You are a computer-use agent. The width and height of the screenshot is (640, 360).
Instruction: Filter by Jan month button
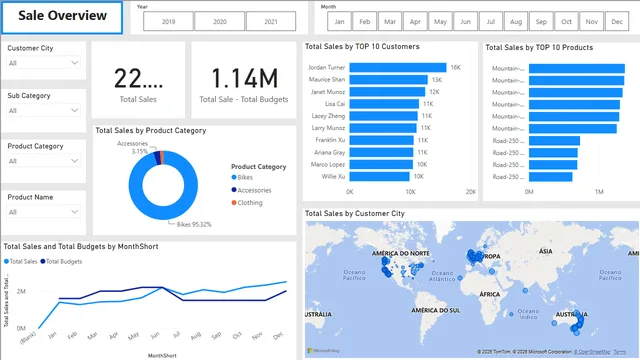tap(339, 22)
